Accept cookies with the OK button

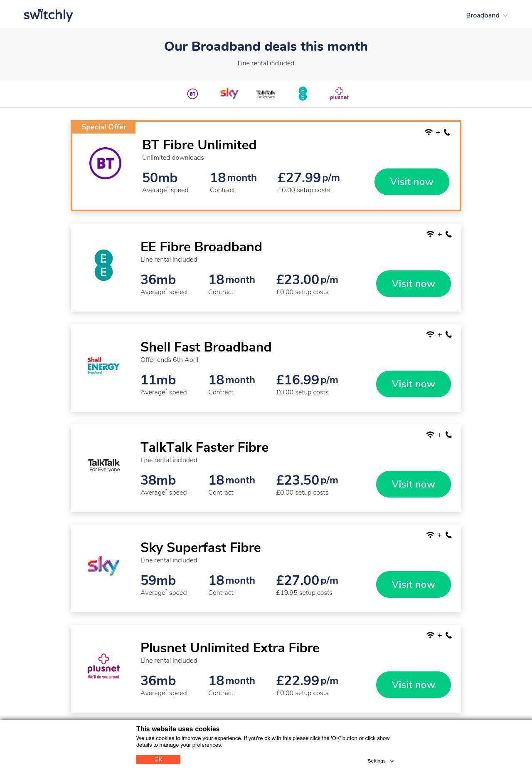(158, 759)
